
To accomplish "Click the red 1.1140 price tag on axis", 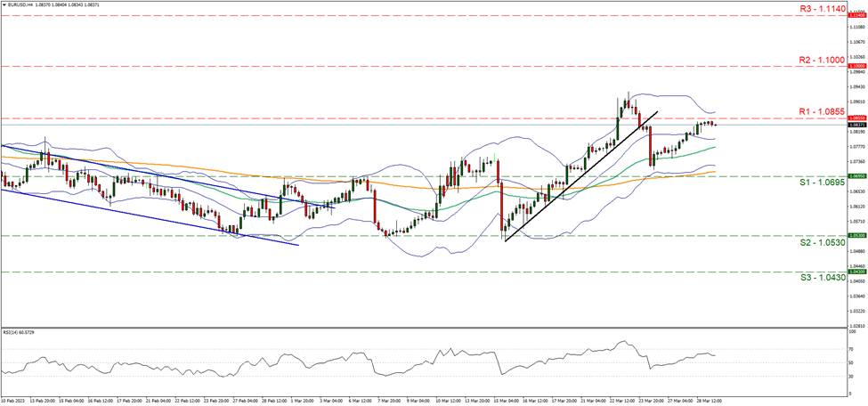I will pos(856,15).
